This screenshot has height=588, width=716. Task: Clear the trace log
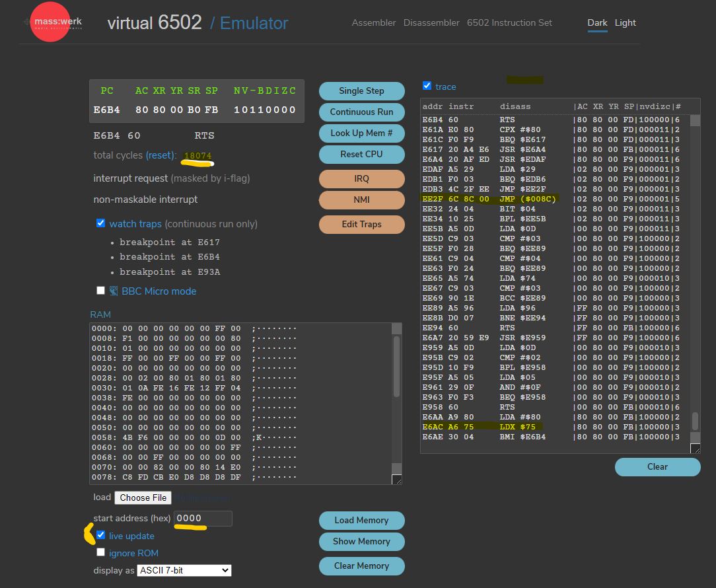[658, 467]
